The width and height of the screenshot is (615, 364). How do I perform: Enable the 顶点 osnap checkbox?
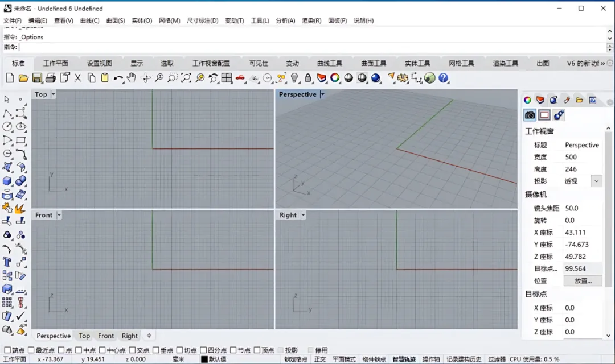(257, 350)
